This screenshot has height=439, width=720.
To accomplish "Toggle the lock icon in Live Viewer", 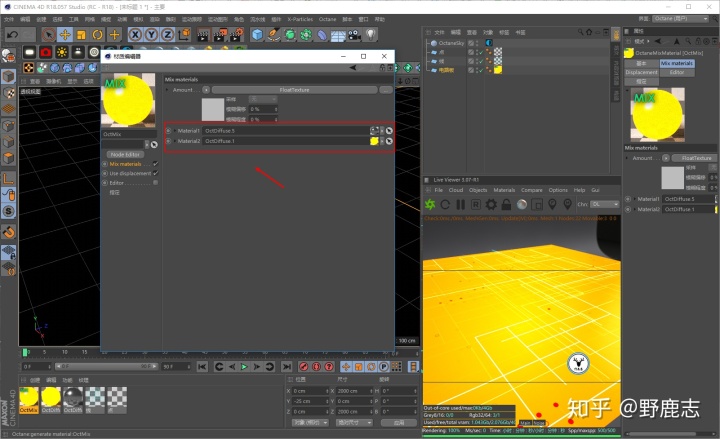I will pyautogui.click(x=506, y=204).
